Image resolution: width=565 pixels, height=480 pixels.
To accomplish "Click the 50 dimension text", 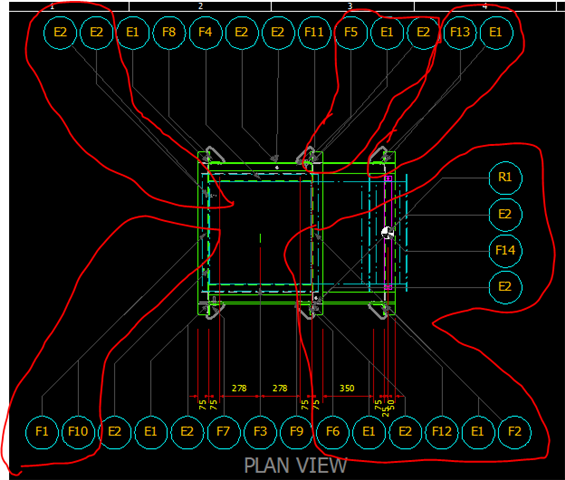I will 392,405.
